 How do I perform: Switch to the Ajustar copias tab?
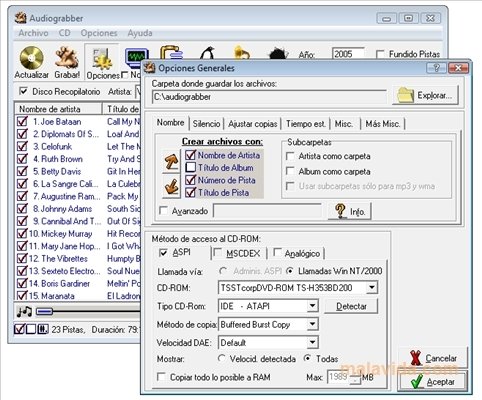point(253,124)
